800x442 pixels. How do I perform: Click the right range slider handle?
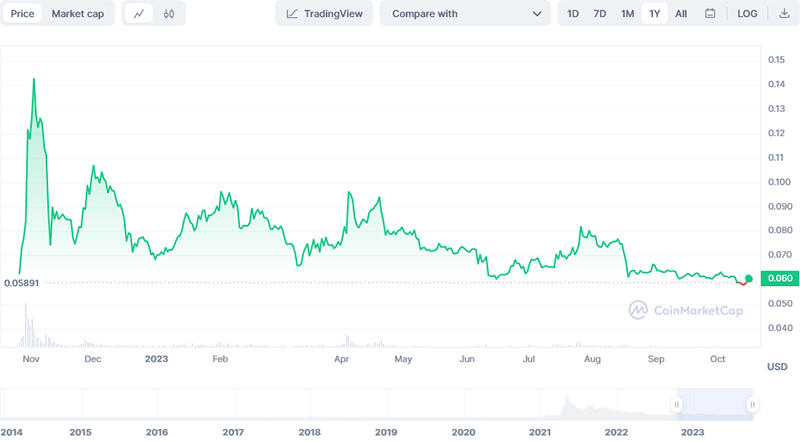click(753, 405)
